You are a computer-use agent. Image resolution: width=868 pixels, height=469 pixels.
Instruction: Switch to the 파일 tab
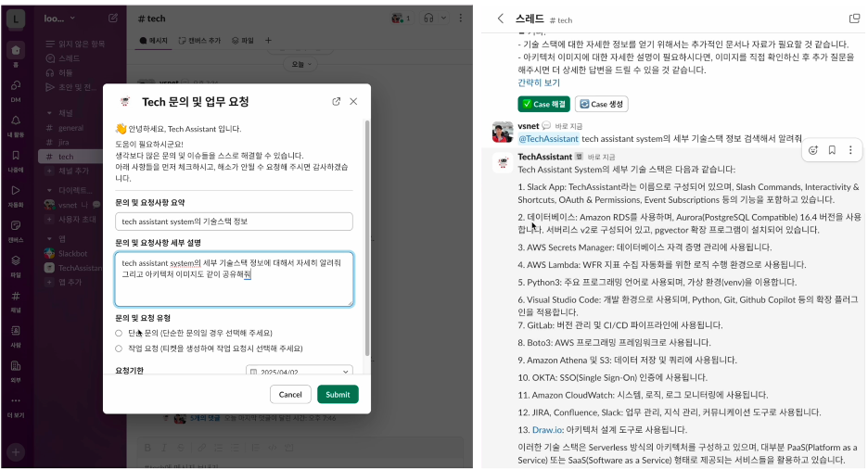pos(243,41)
